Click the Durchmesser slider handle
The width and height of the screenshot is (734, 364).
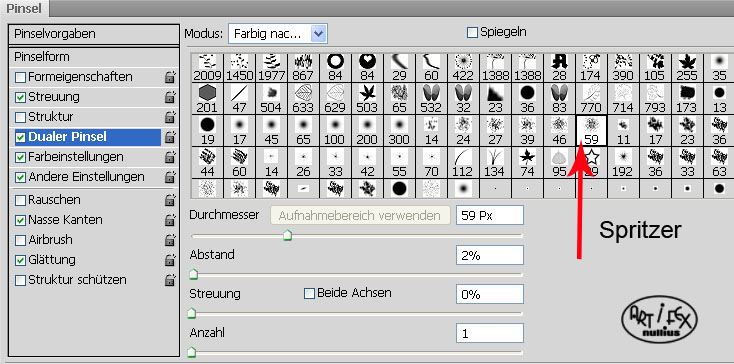(287, 235)
